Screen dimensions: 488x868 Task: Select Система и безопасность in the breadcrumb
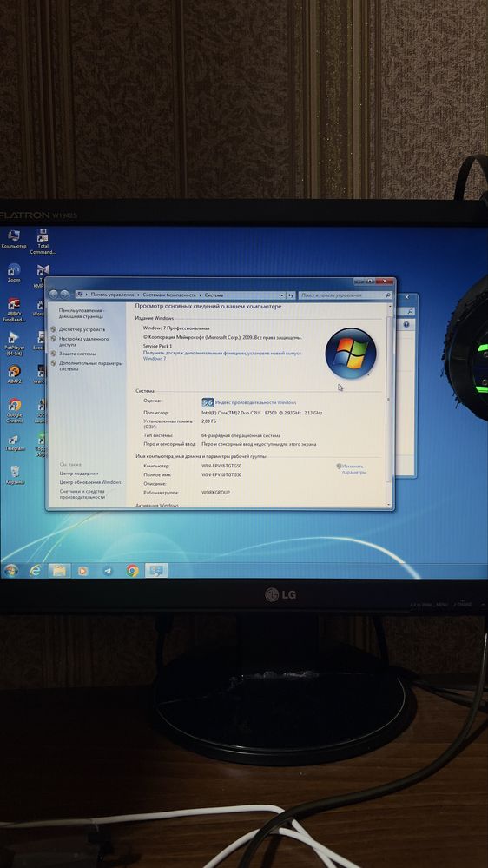(169, 295)
